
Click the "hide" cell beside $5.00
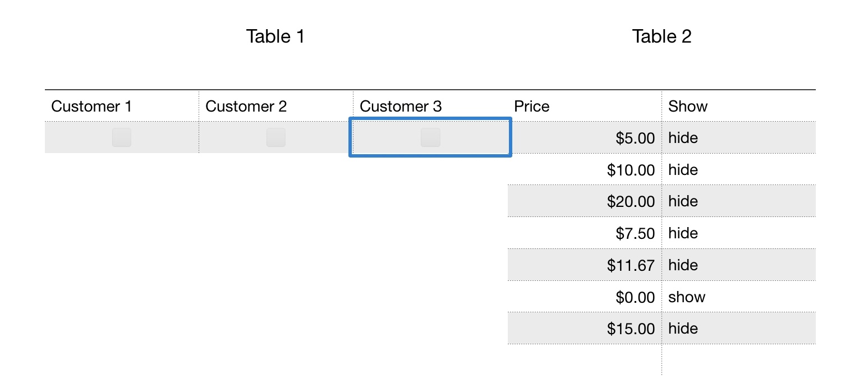738,138
